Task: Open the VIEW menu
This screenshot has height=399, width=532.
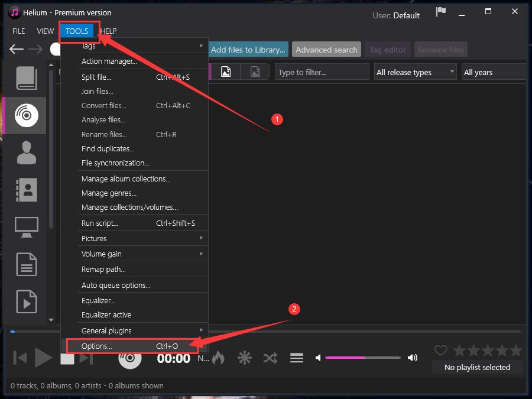Action: click(x=45, y=31)
